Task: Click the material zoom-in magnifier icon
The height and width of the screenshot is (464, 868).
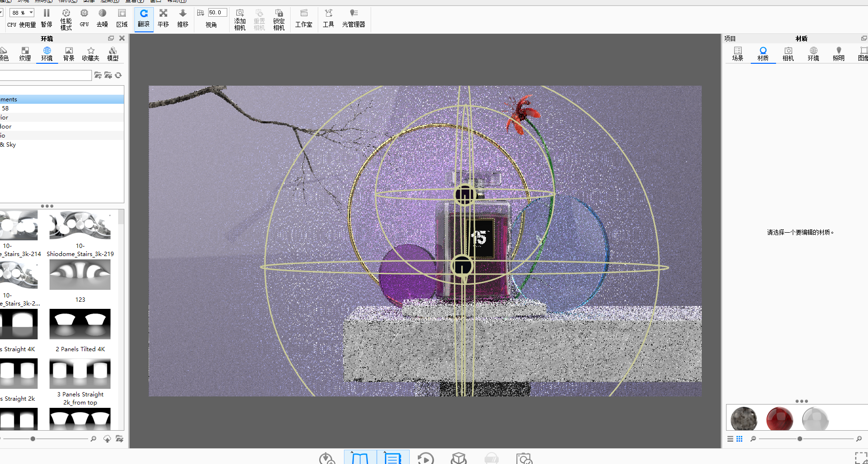Action: (x=859, y=439)
